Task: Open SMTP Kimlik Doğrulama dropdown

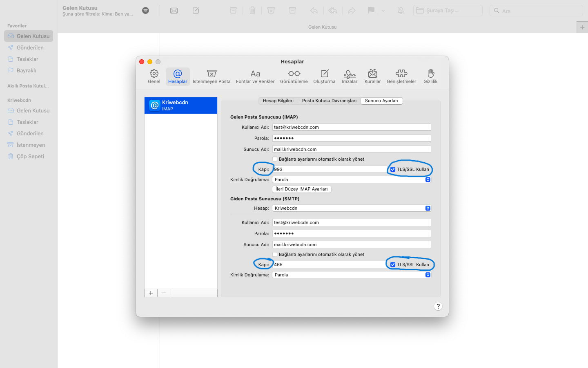Action: click(351, 275)
